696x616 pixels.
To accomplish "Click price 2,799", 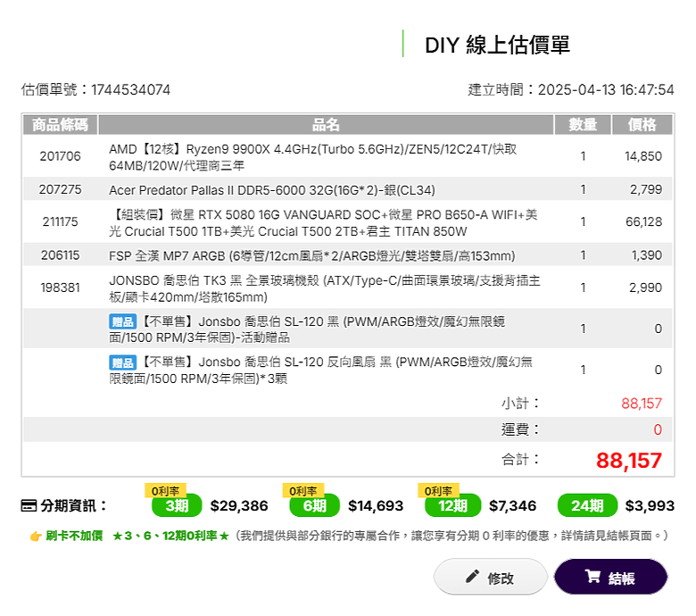I will (x=646, y=189).
